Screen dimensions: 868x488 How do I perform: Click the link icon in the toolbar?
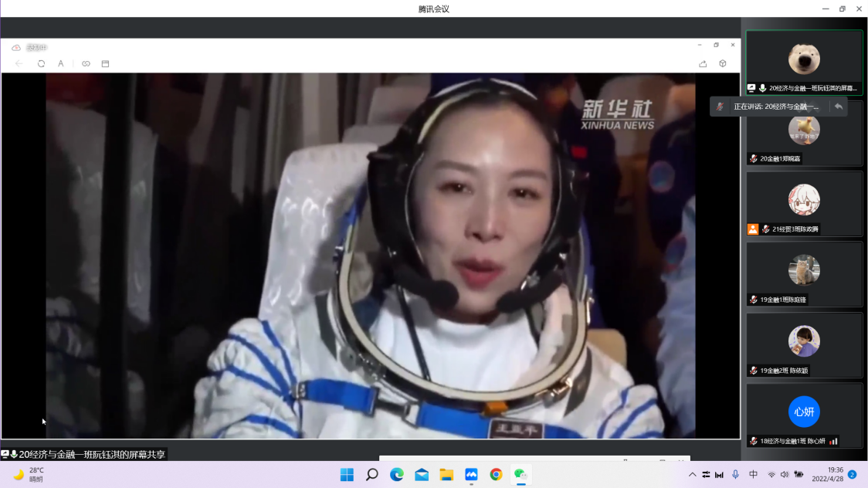pos(86,64)
